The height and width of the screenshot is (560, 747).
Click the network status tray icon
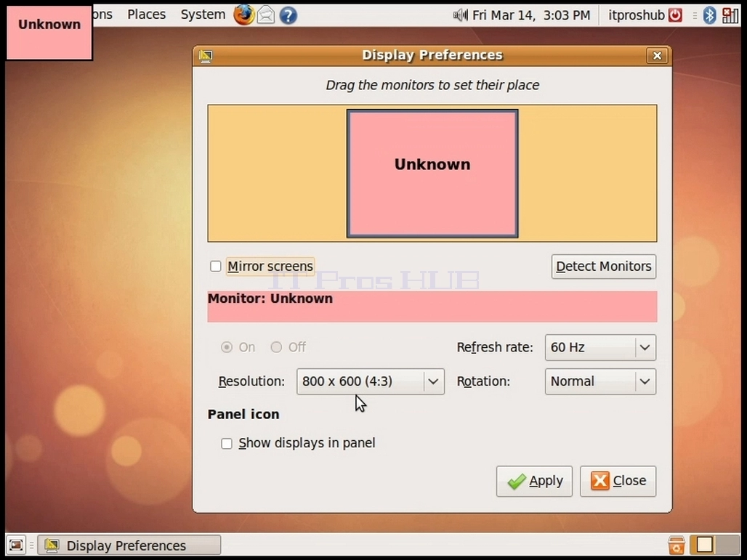click(730, 15)
